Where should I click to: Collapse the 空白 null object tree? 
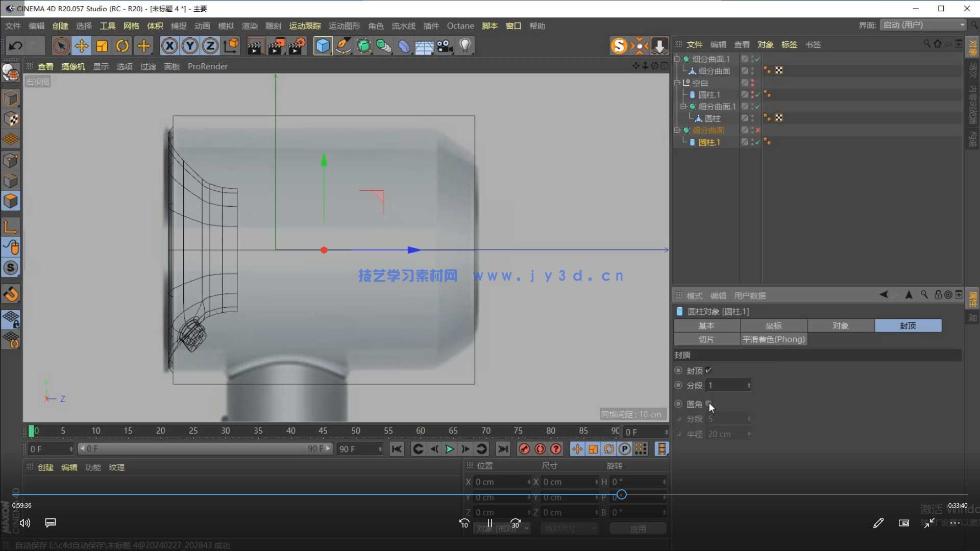point(677,83)
